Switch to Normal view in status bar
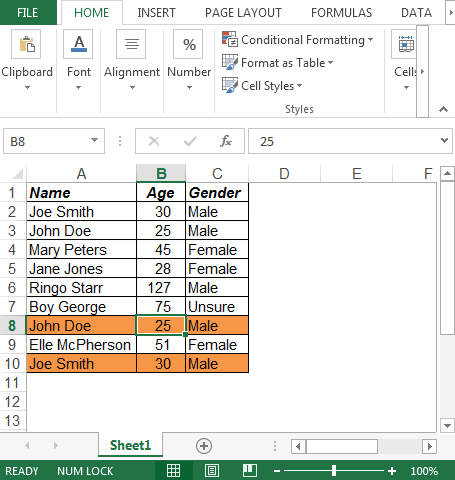The image size is (455, 480). click(x=173, y=471)
